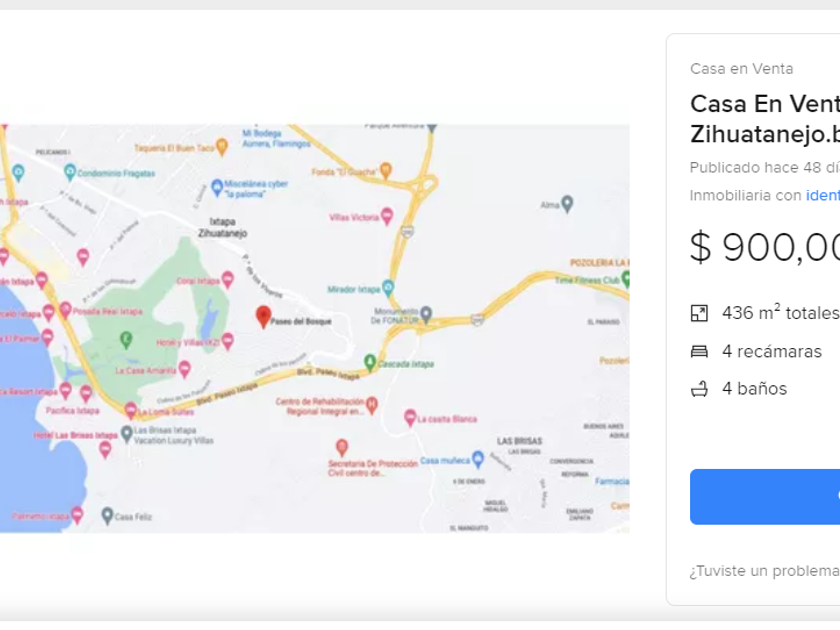Select the Cascada Ixtapa green marker

tap(370, 361)
